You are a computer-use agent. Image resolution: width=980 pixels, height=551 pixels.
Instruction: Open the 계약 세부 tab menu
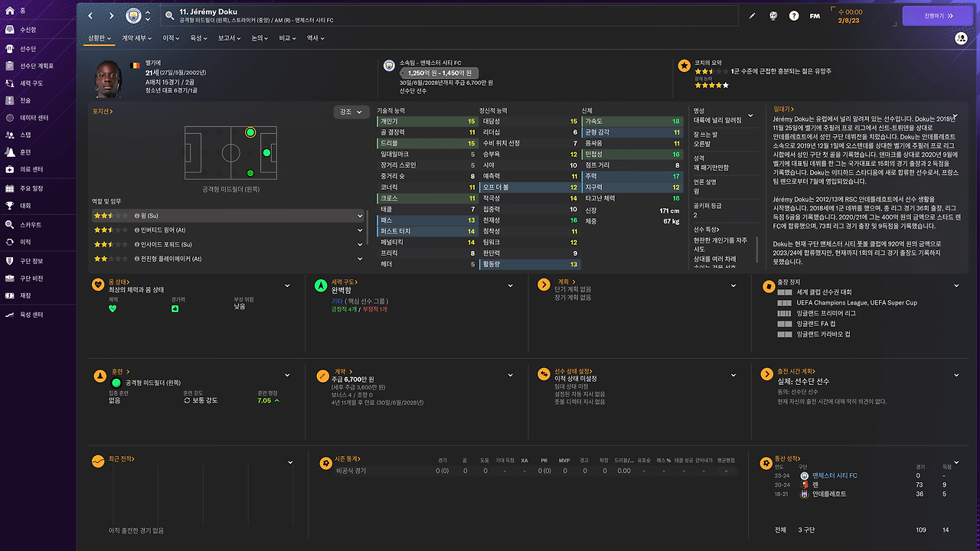click(x=138, y=37)
